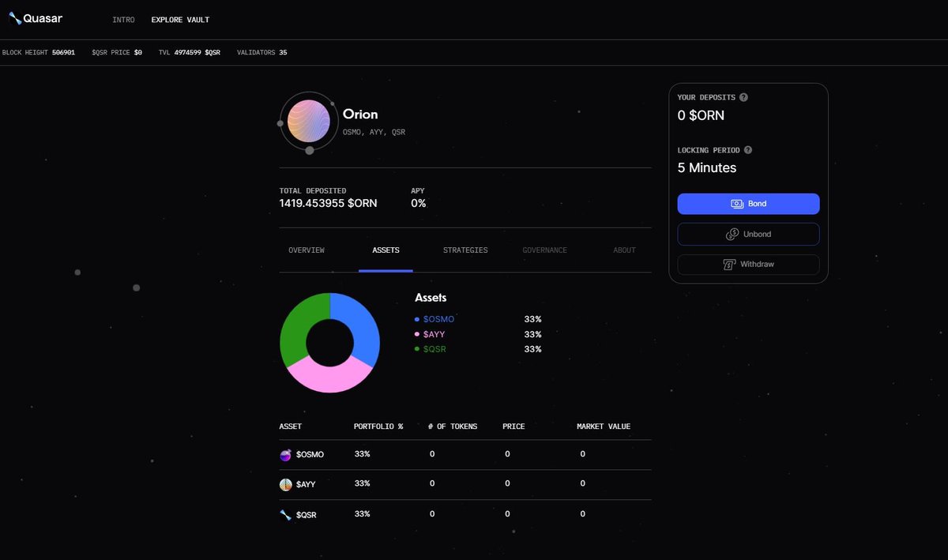Click the $QSR token icon in table
The height and width of the screenshot is (560, 948).
click(x=286, y=515)
